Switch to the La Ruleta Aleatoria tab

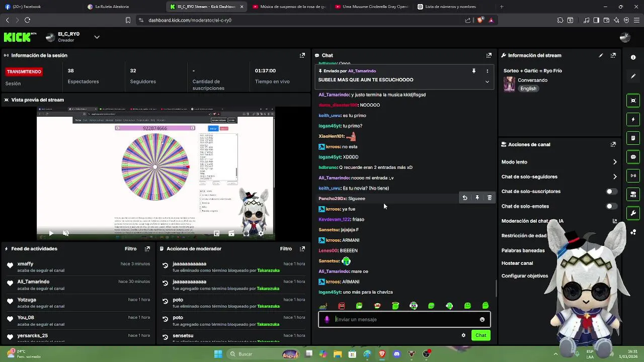[124, 7]
